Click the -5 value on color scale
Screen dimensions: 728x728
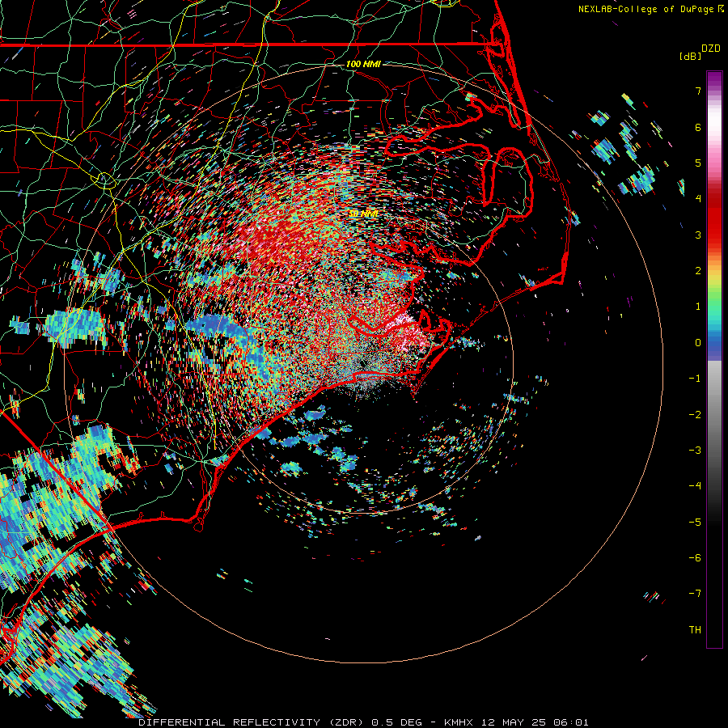click(x=695, y=522)
